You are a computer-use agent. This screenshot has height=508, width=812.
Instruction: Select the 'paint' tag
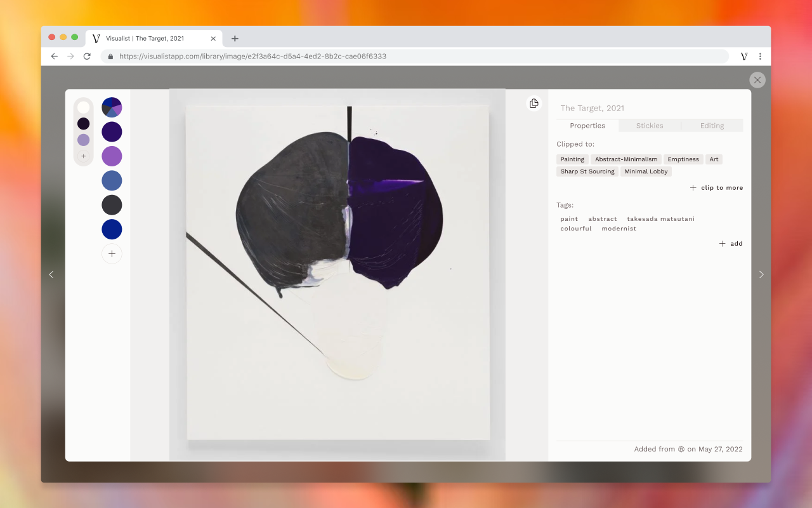569,219
